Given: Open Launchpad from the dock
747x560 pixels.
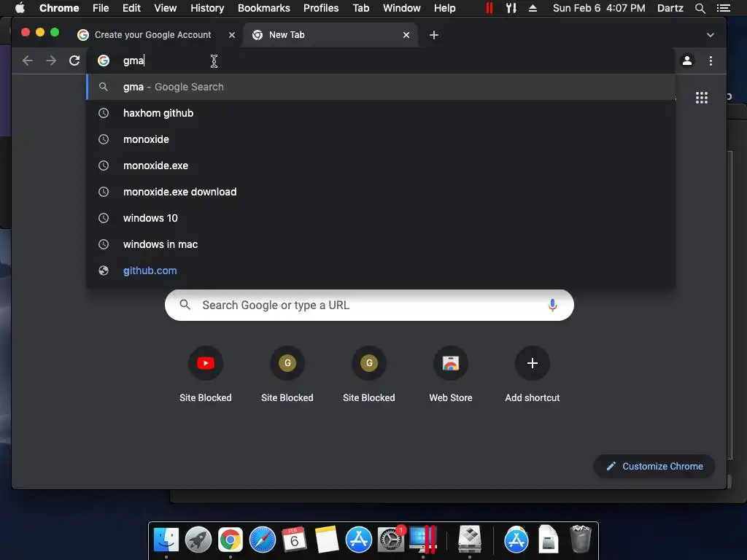Looking at the screenshot, I should (x=198, y=540).
